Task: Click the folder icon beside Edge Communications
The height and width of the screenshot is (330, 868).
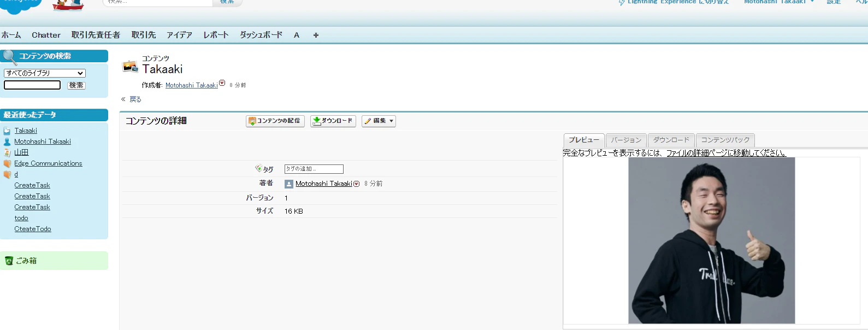Action: pos(7,164)
